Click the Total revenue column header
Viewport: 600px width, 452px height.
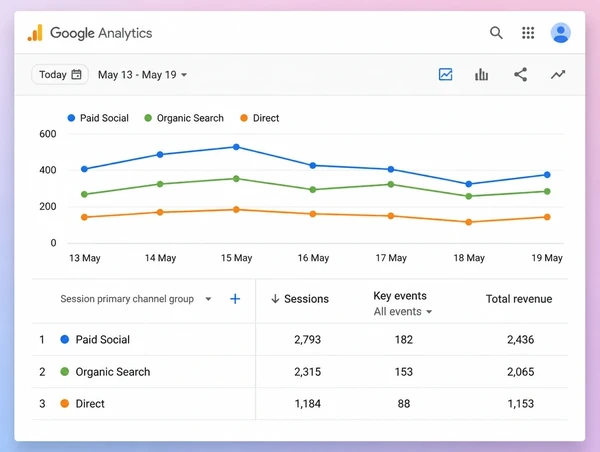519,299
